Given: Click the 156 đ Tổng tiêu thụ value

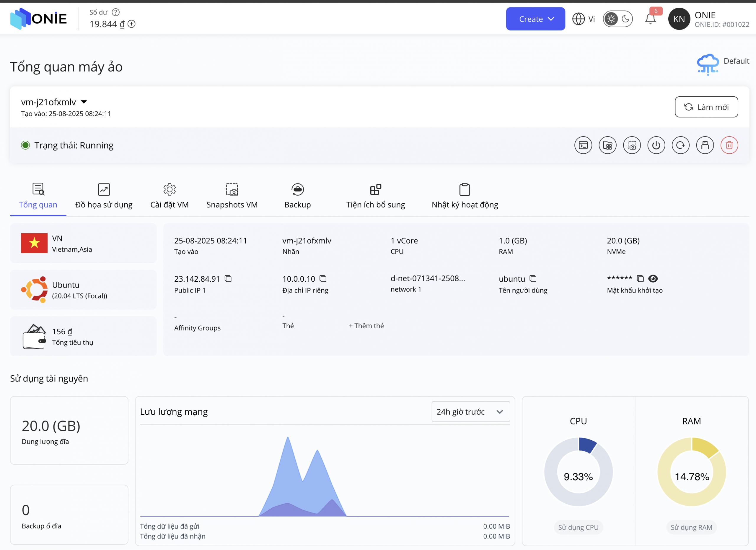Looking at the screenshot, I should pyautogui.click(x=62, y=332).
